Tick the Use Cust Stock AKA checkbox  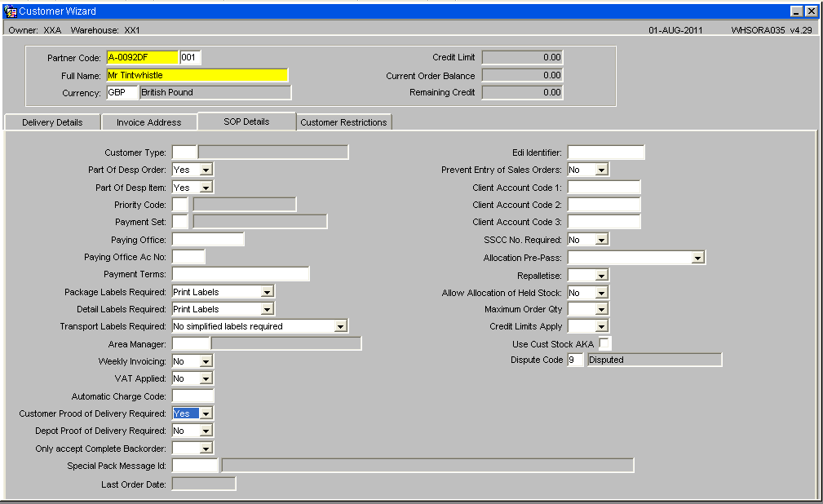(604, 343)
